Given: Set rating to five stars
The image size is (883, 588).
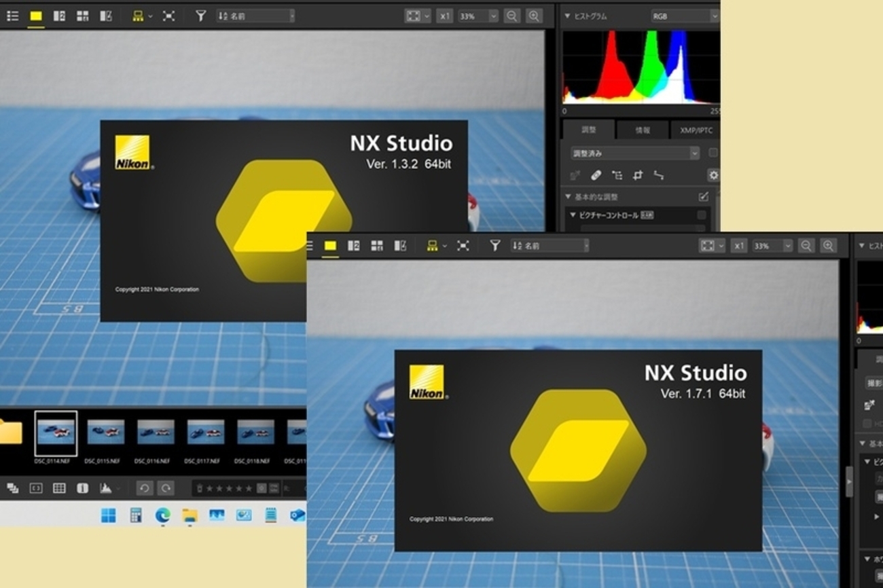Looking at the screenshot, I should click(249, 488).
